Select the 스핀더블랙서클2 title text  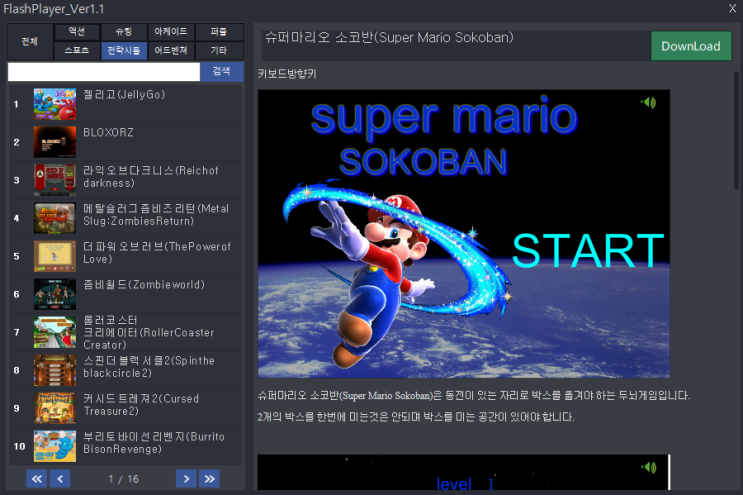click(x=149, y=367)
